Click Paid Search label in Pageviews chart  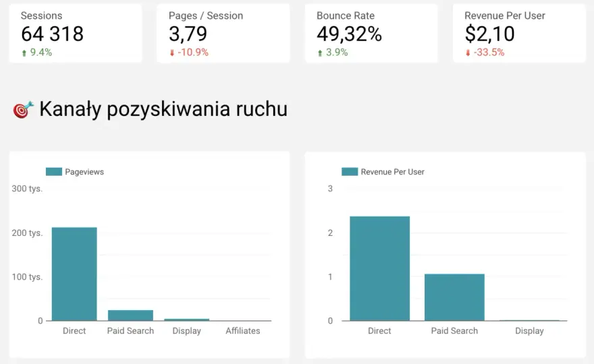point(131,331)
